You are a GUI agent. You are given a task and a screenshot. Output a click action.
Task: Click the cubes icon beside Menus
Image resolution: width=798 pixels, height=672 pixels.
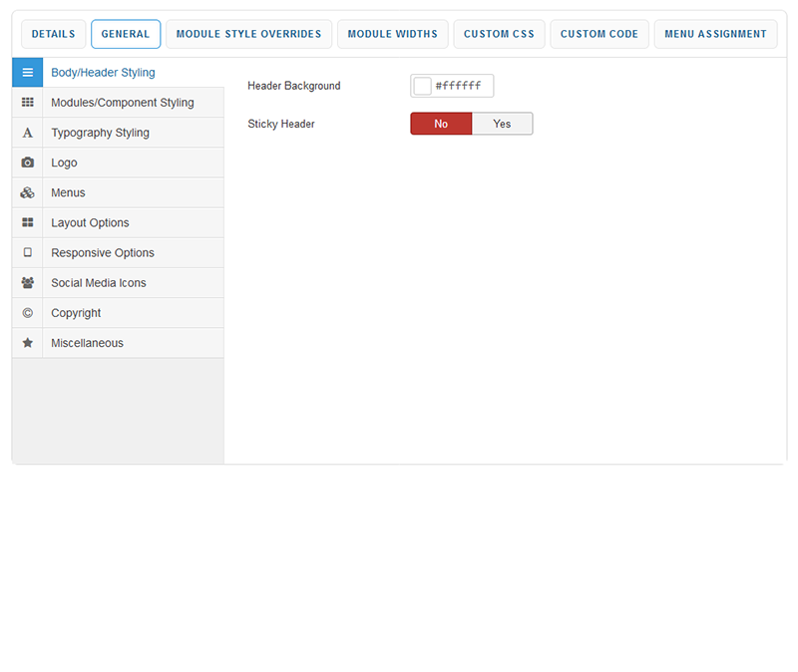point(28,192)
